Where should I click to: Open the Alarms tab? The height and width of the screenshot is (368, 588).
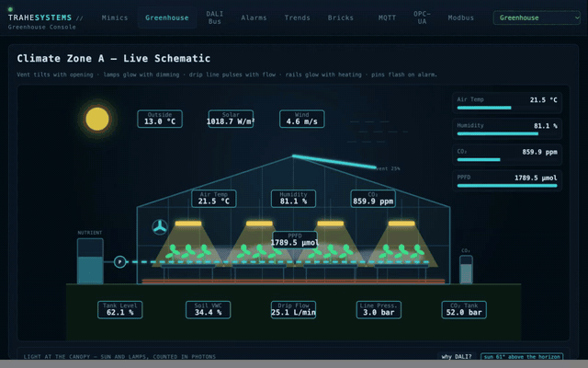click(x=254, y=17)
